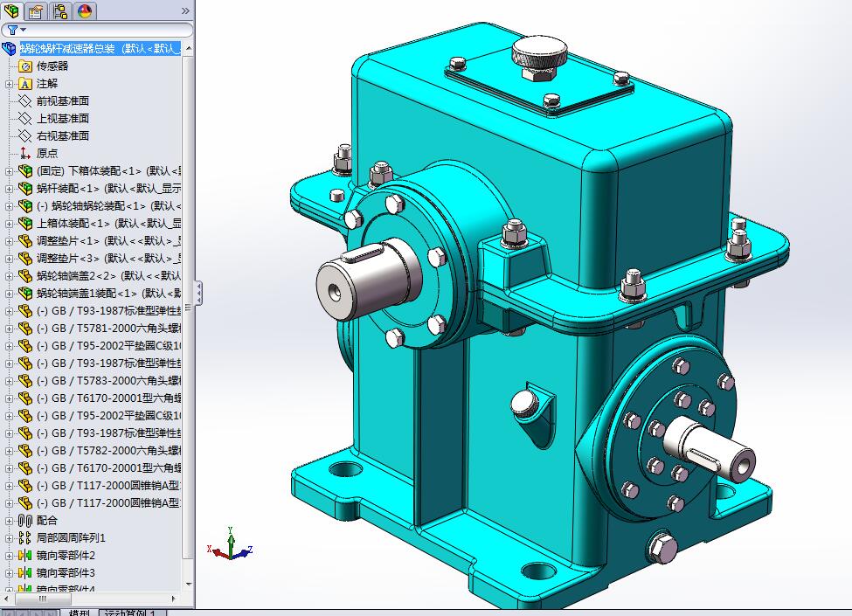852x616 pixels.
Task: Open the DisplayManager color sphere tab
Action: click(x=85, y=10)
